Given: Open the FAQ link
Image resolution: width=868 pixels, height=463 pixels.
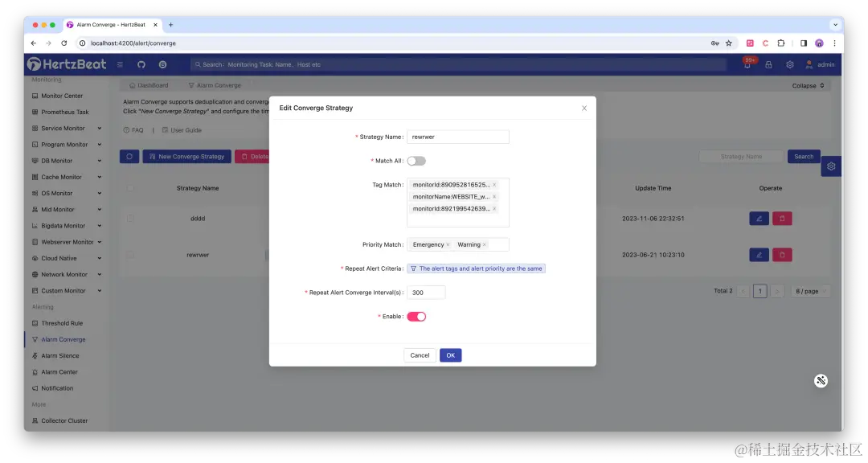Looking at the screenshot, I should coord(133,130).
